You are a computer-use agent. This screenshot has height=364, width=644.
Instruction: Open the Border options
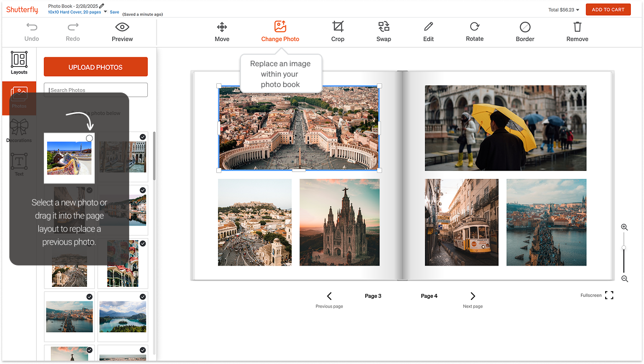[525, 32]
